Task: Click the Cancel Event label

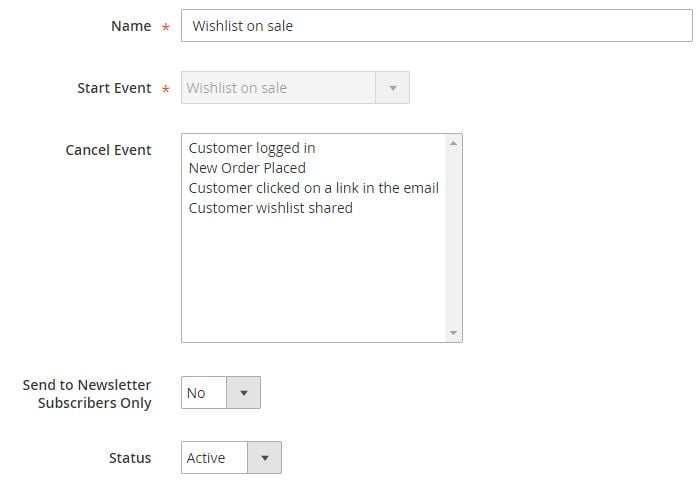Action: pos(108,150)
